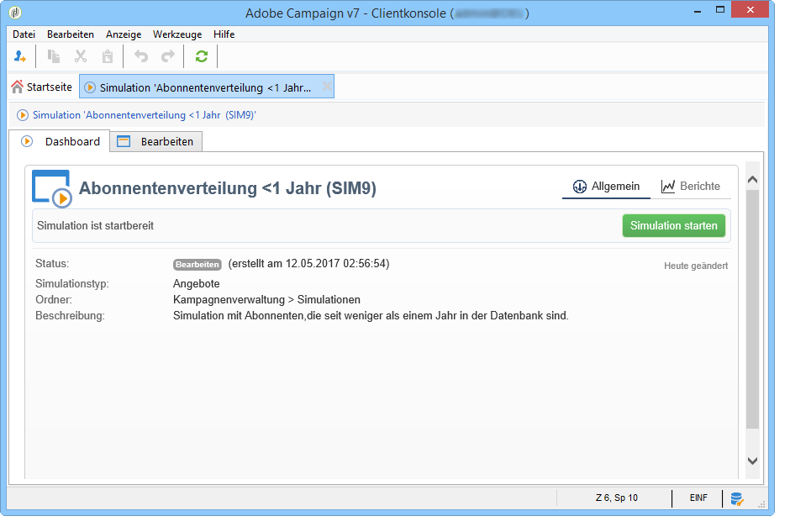This screenshot has height=532, width=790.
Task: Click the Simulation starten button
Action: [x=674, y=226]
